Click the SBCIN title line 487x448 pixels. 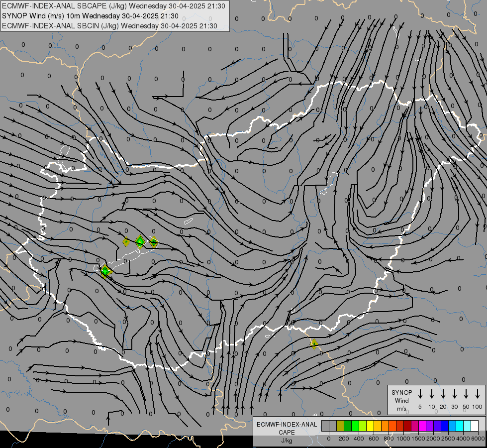(x=109, y=26)
